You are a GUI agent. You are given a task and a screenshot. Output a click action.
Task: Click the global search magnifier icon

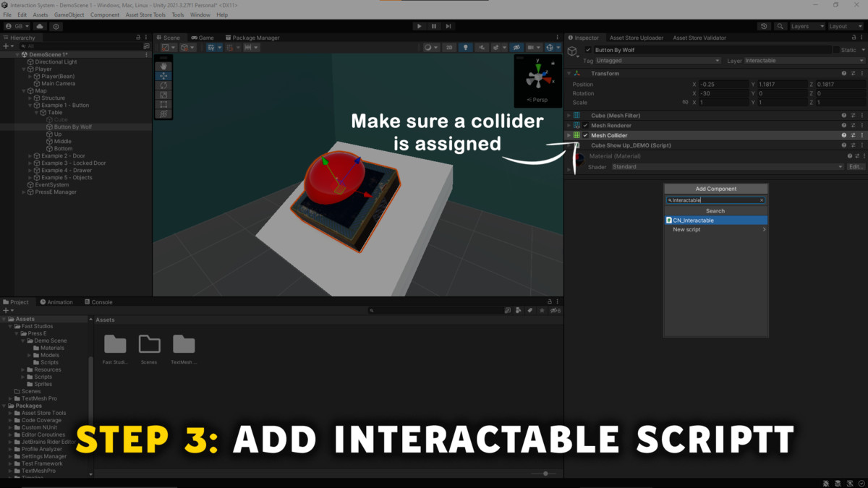[780, 26]
